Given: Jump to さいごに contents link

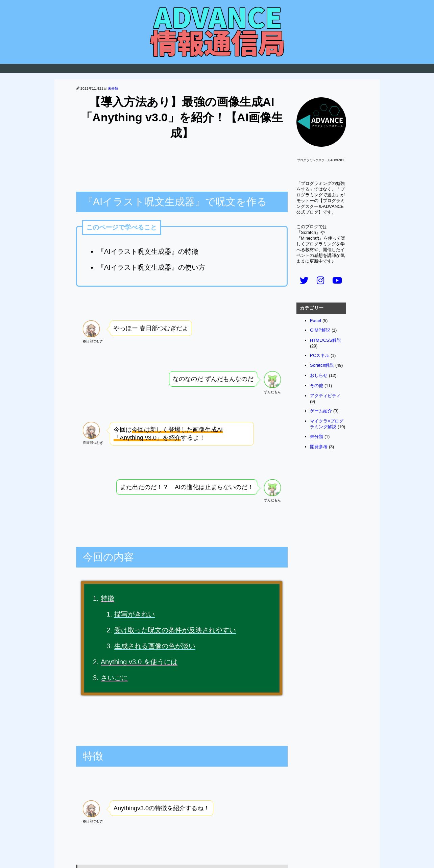Looking at the screenshot, I should 114,678.
